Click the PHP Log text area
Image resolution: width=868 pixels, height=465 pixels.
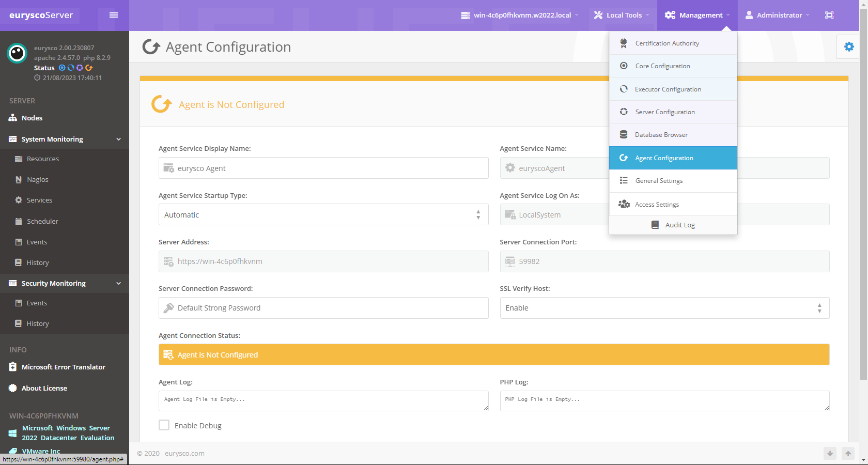(x=664, y=401)
